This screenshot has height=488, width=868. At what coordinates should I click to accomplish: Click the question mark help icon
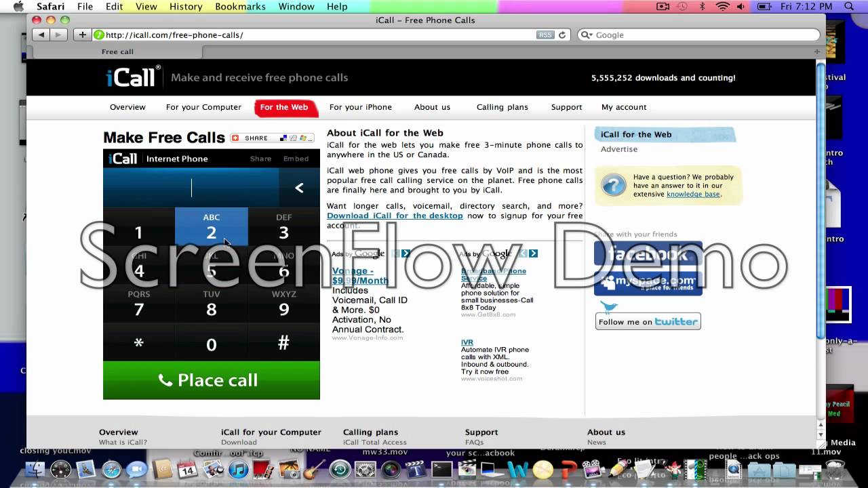(614, 185)
